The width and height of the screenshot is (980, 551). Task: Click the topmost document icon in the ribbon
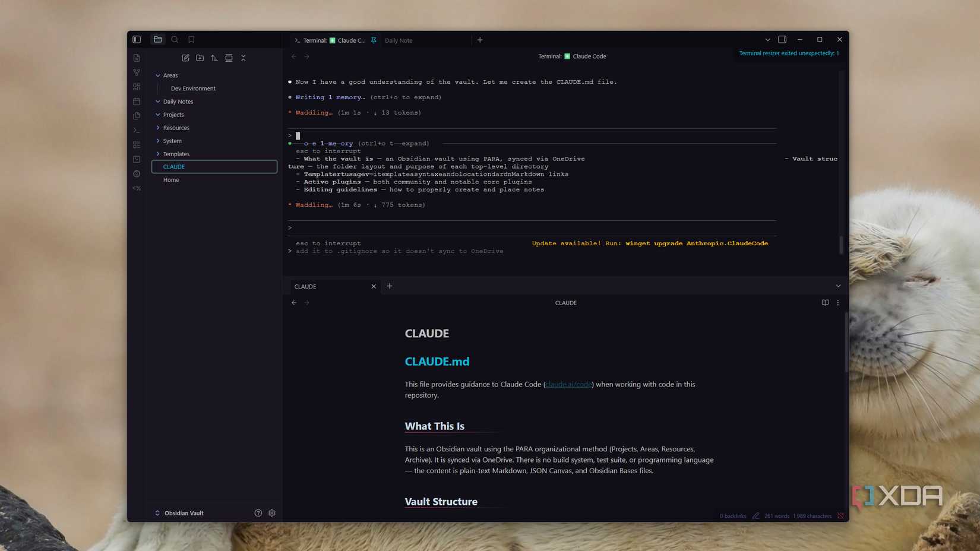[x=137, y=58]
